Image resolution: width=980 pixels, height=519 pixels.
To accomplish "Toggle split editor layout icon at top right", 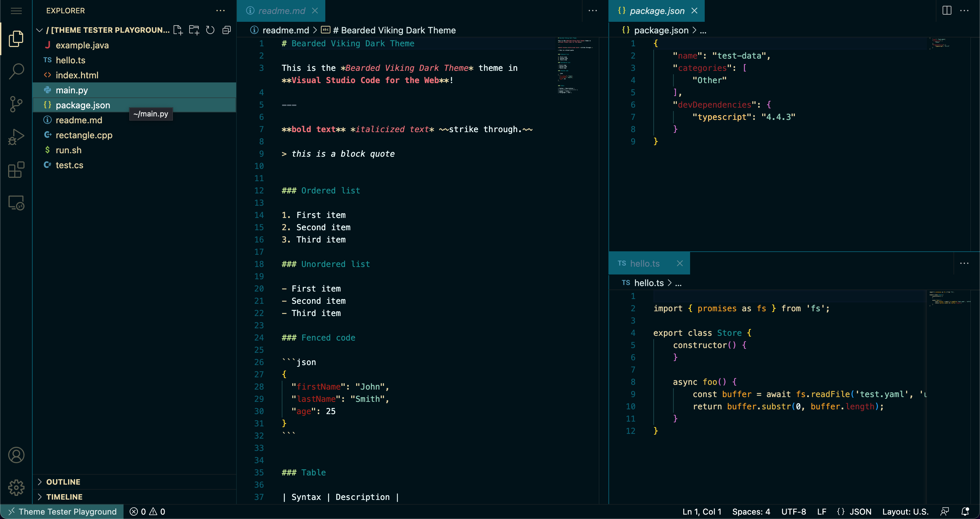I will click(947, 11).
